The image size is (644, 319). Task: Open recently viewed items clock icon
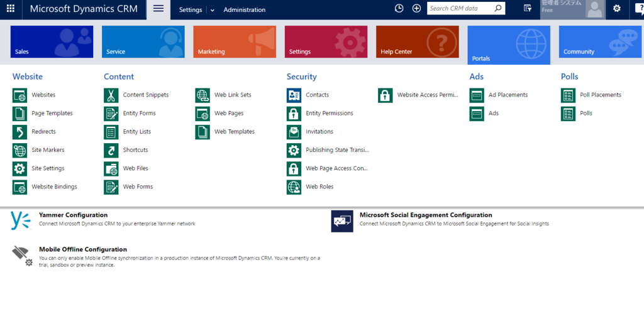pos(399,9)
